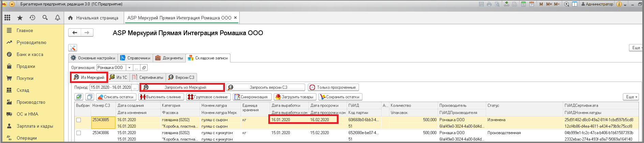Open the Главное section in sidebar

(25, 30)
